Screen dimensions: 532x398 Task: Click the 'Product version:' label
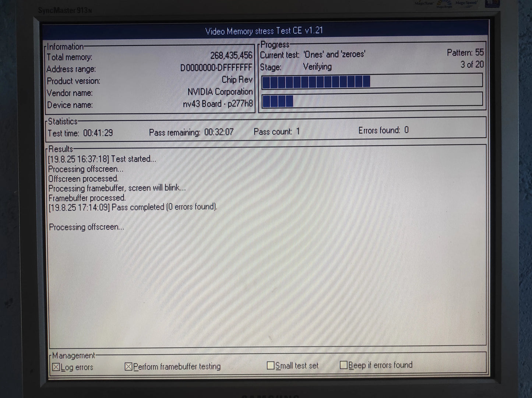point(73,81)
